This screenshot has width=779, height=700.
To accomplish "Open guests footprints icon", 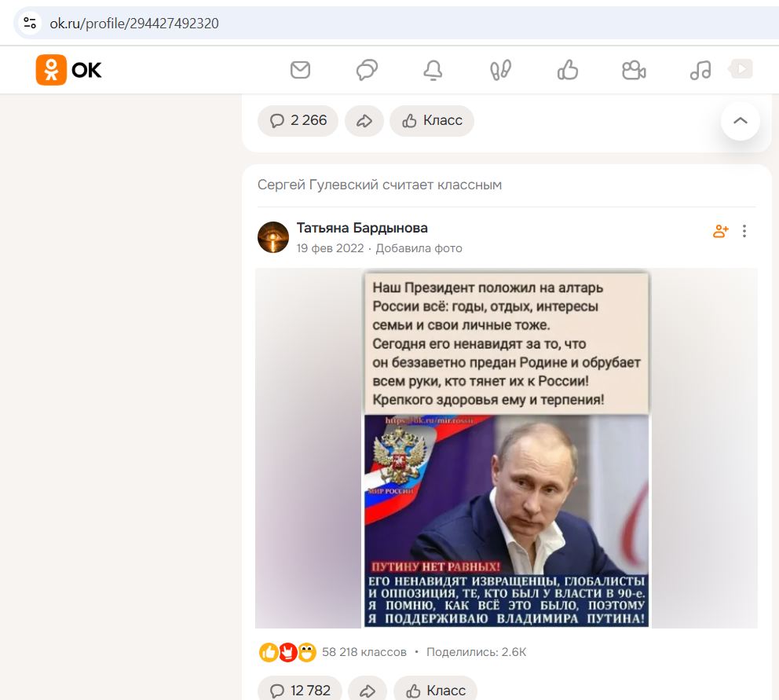I will 500,70.
